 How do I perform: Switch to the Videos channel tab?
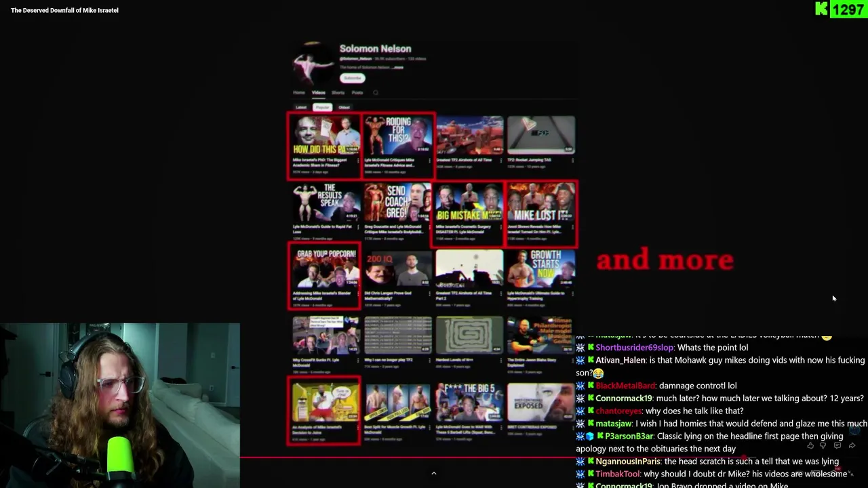(319, 93)
